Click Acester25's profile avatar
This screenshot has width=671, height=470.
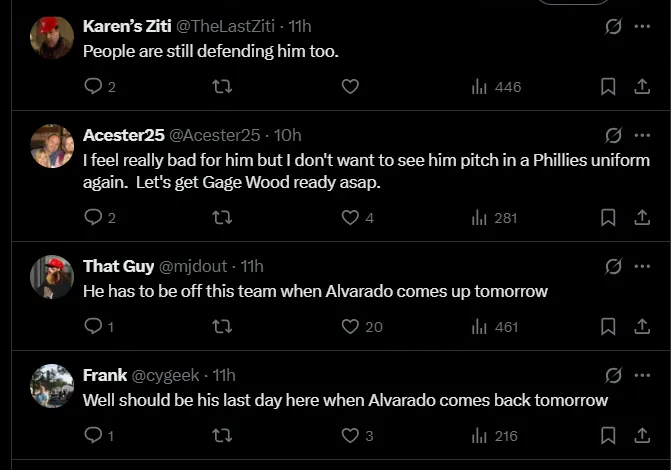[52, 146]
